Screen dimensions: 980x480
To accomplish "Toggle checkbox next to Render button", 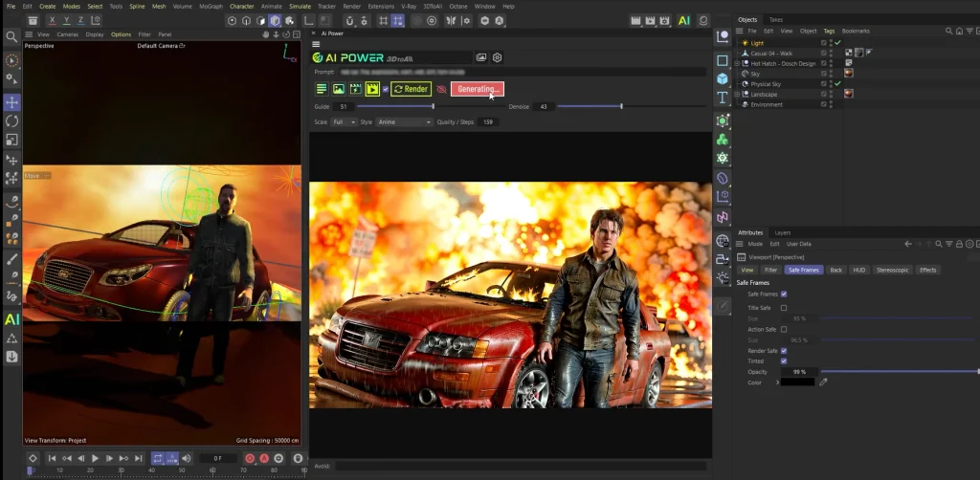I will (x=386, y=89).
